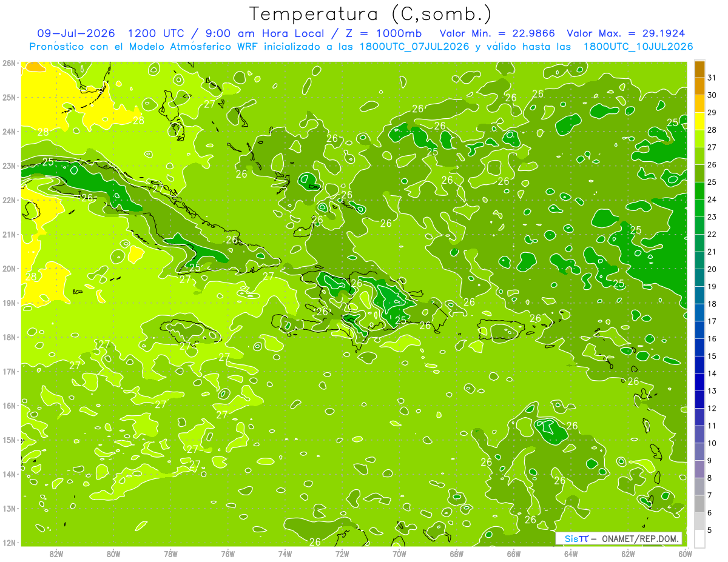Viewport: 728px width, 562px height.
Task: Click legend value 17 on color bar
Action: coord(712,321)
